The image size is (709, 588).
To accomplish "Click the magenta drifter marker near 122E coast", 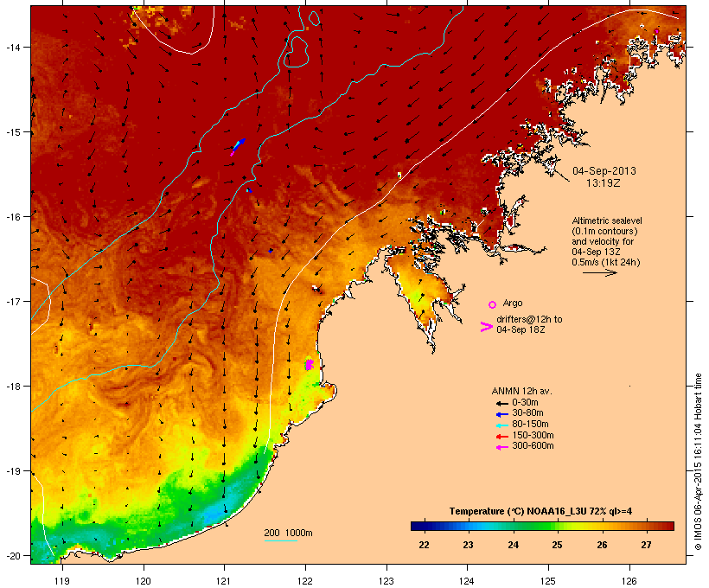I will 310,364.
